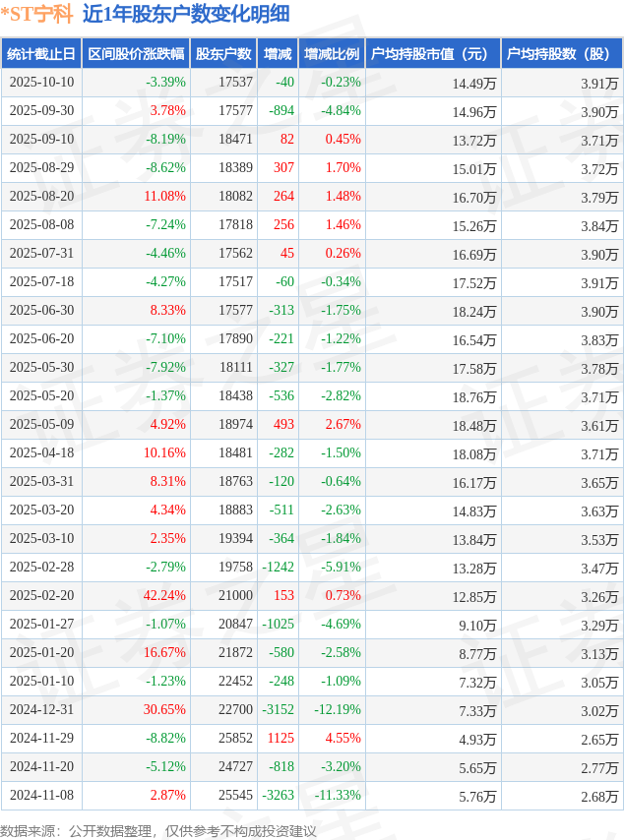624x840 pixels.
Task: Select the 2025-10-10 date cell
Action: coord(41,83)
